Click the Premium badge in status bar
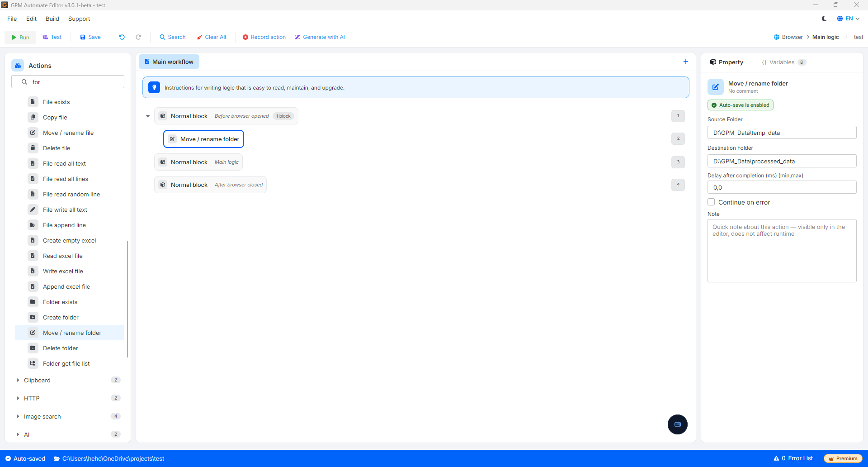The image size is (868, 467). click(843, 458)
